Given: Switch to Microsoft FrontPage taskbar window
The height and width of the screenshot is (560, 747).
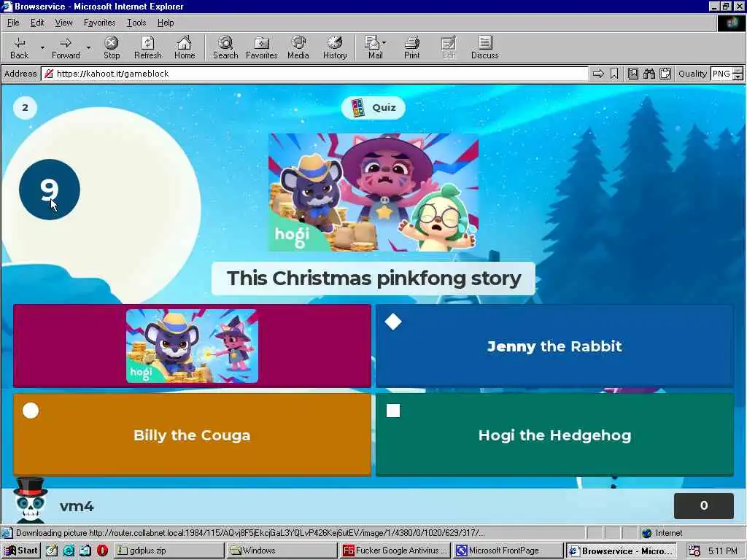Looking at the screenshot, I should point(508,551).
